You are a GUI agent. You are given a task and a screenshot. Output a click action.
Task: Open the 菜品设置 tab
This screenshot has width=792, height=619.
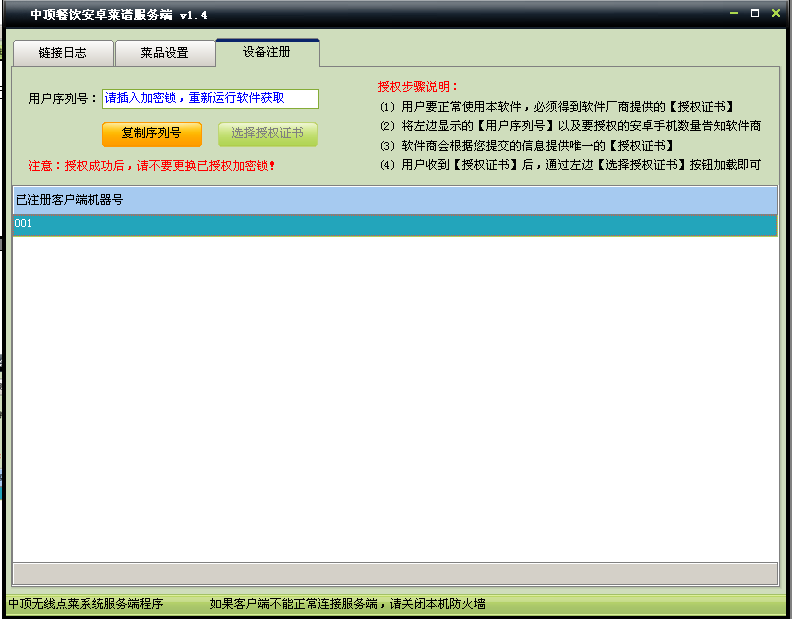164,53
